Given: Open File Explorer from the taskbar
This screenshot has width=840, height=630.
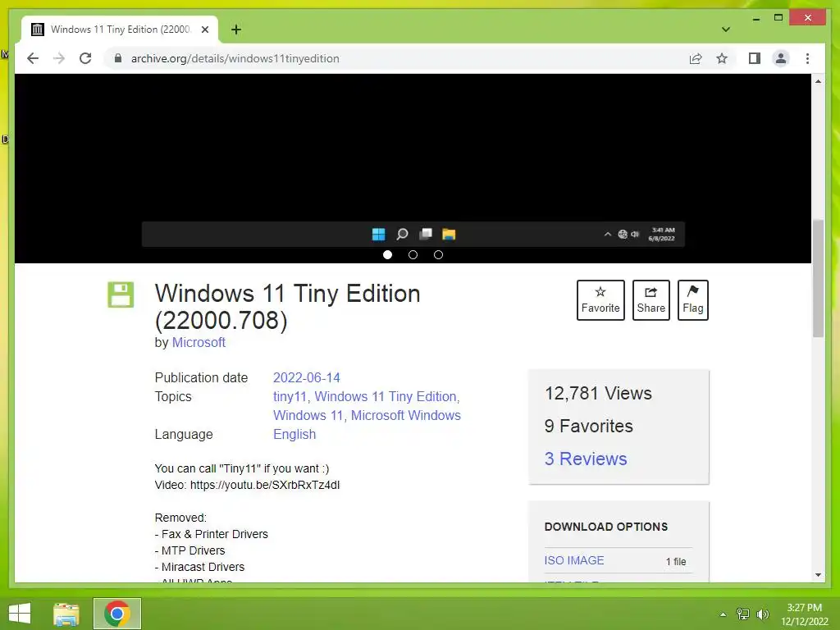Looking at the screenshot, I should point(66,614).
